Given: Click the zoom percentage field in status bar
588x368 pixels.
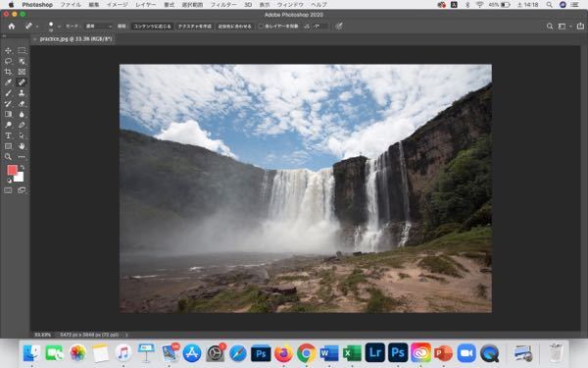Looking at the screenshot, I should pyautogui.click(x=42, y=335).
